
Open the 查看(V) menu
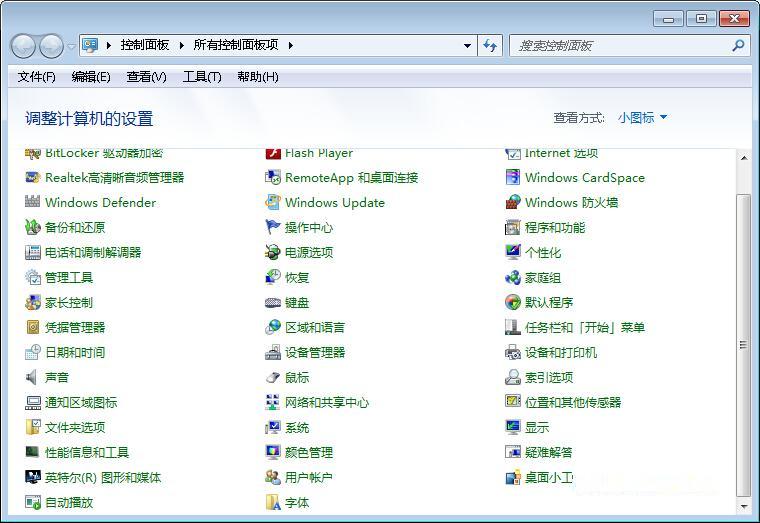pyautogui.click(x=146, y=77)
